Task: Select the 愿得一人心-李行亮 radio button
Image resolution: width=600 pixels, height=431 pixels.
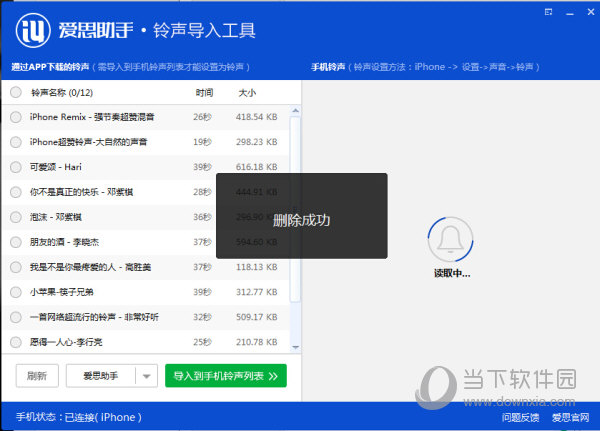Action: click(x=16, y=342)
